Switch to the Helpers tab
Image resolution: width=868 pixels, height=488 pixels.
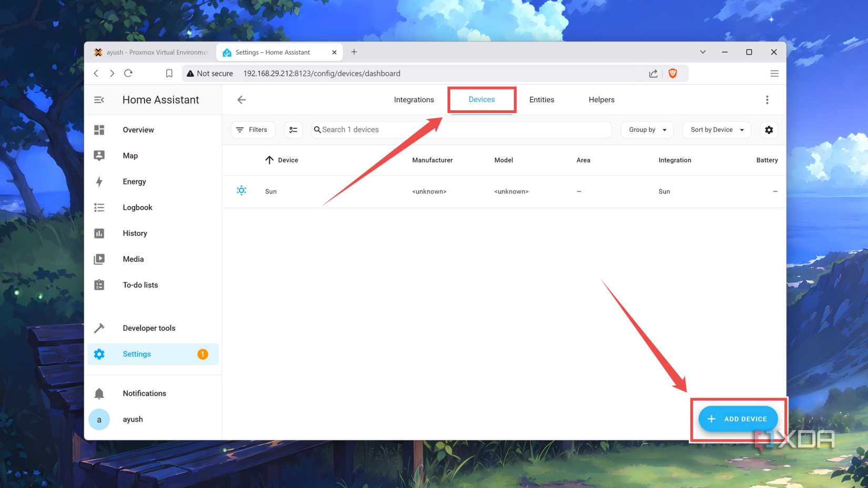(601, 100)
